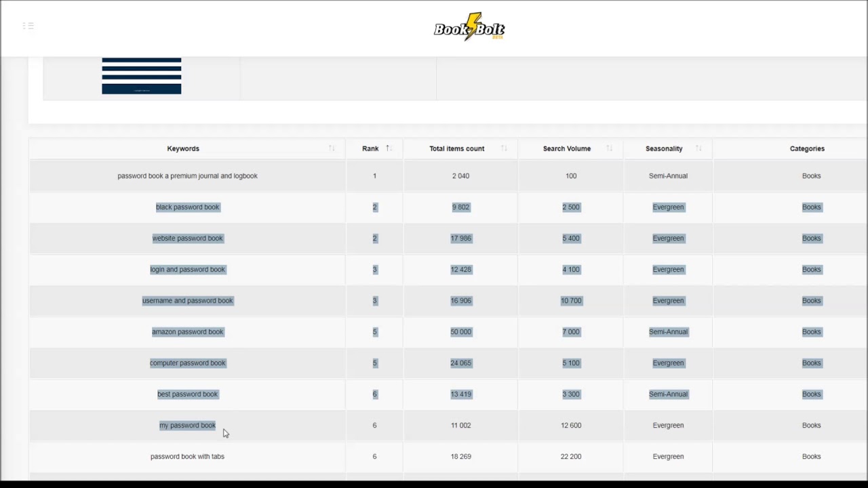
Task: Click the navy book cover thumbnail
Action: pos(141,75)
